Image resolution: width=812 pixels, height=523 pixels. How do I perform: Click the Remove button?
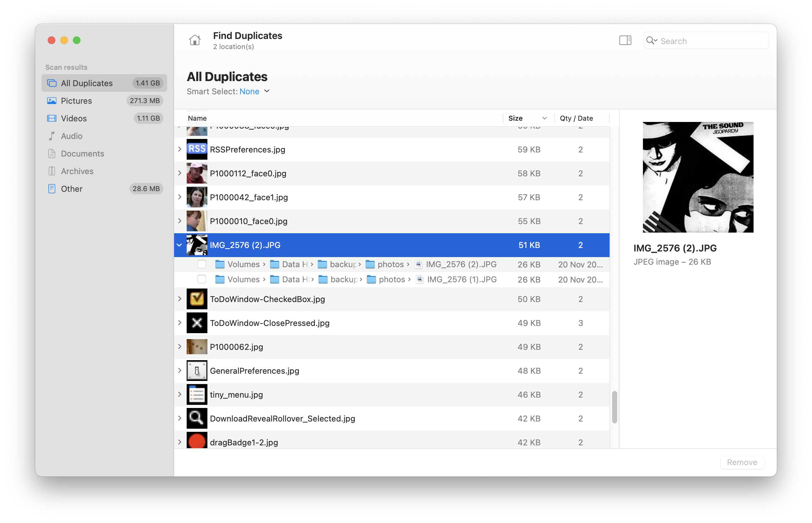pyautogui.click(x=742, y=462)
